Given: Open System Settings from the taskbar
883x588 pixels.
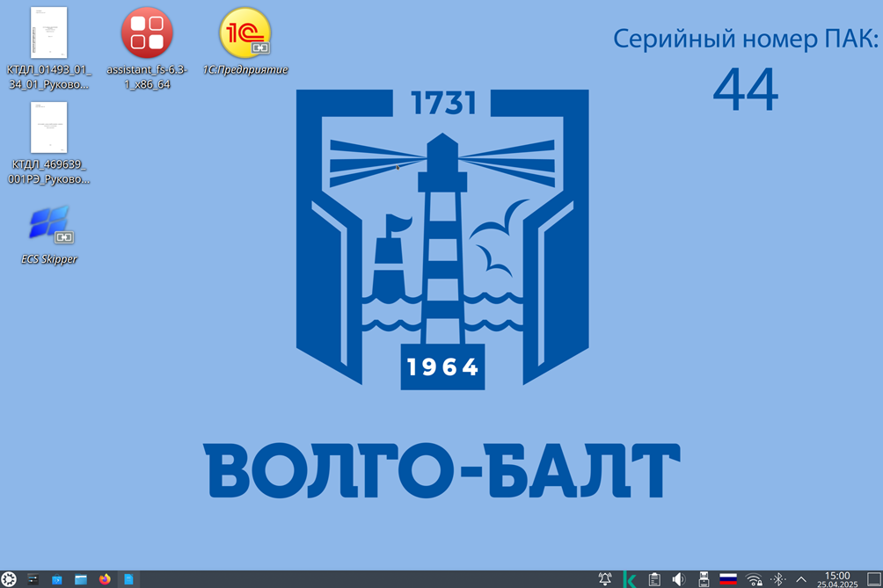Looking at the screenshot, I should [x=33, y=579].
